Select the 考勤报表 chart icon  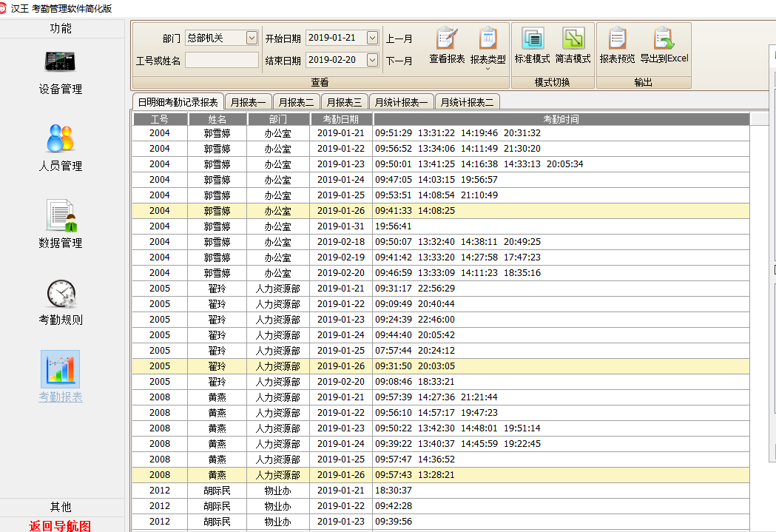coord(60,369)
